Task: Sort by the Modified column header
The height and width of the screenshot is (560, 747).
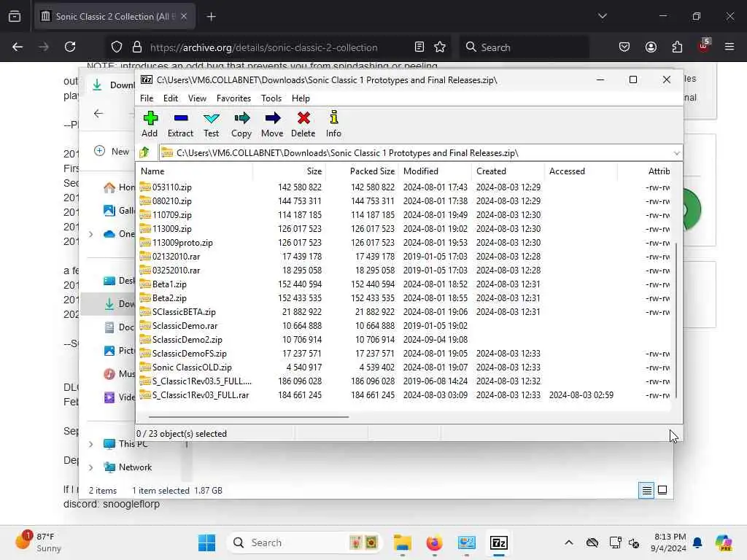Action: point(435,171)
